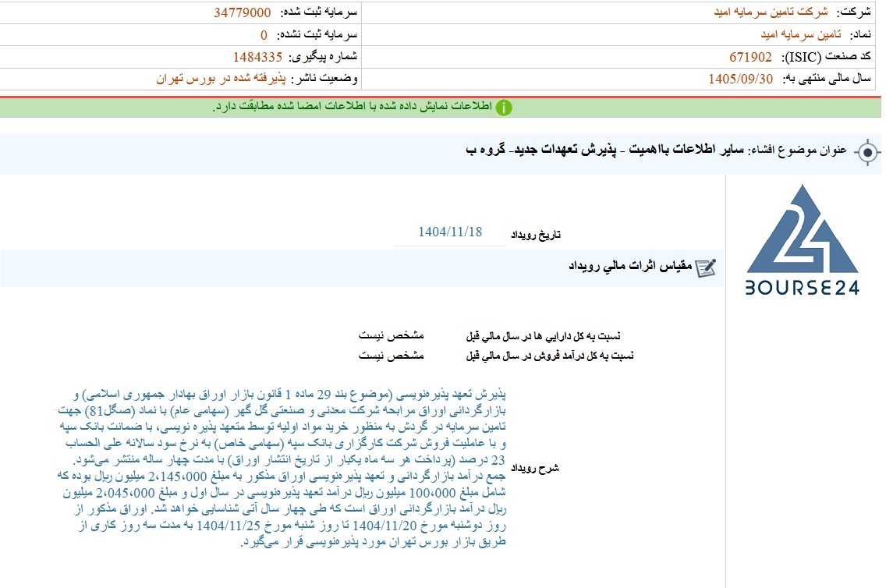Click the نماد label in the header

click(x=860, y=34)
